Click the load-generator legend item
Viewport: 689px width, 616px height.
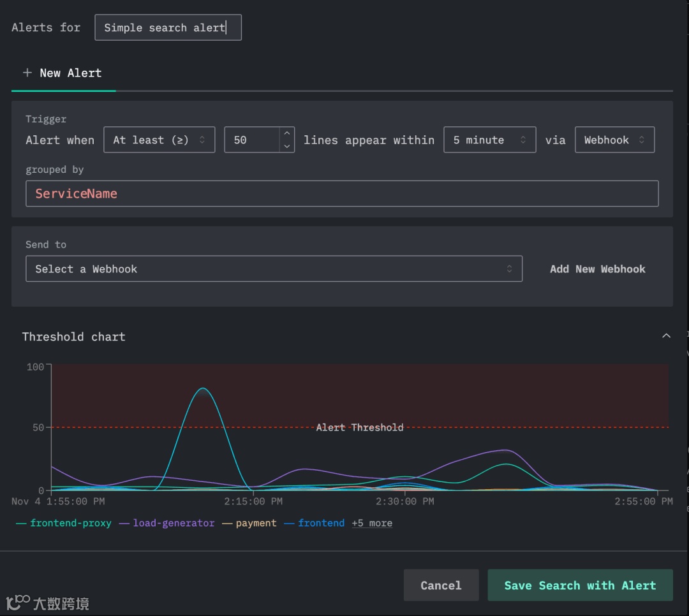pyautogui.click(x=167, y=524)
